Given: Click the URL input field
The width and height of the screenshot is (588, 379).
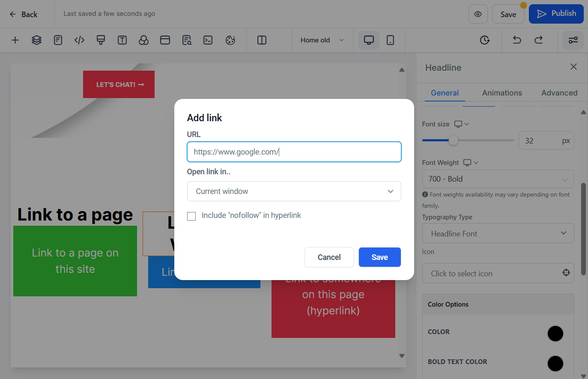Looking at the screenshot, I should 294,152.
